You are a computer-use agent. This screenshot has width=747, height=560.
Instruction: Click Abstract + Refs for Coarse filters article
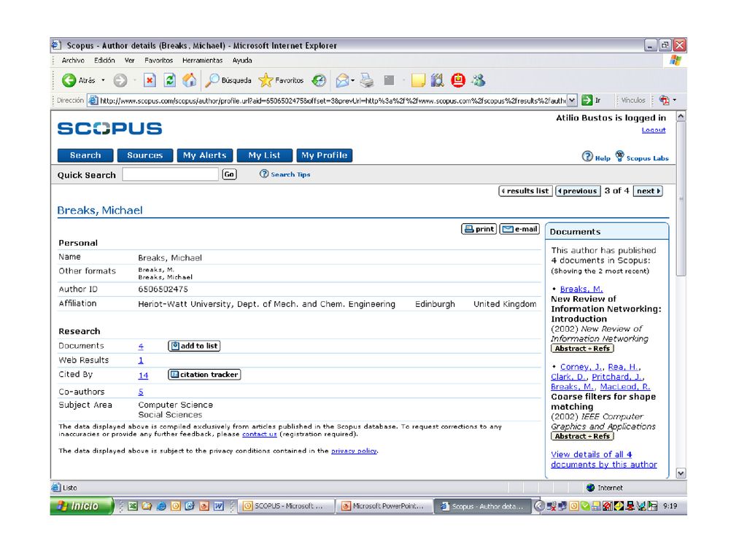[582, 436]
